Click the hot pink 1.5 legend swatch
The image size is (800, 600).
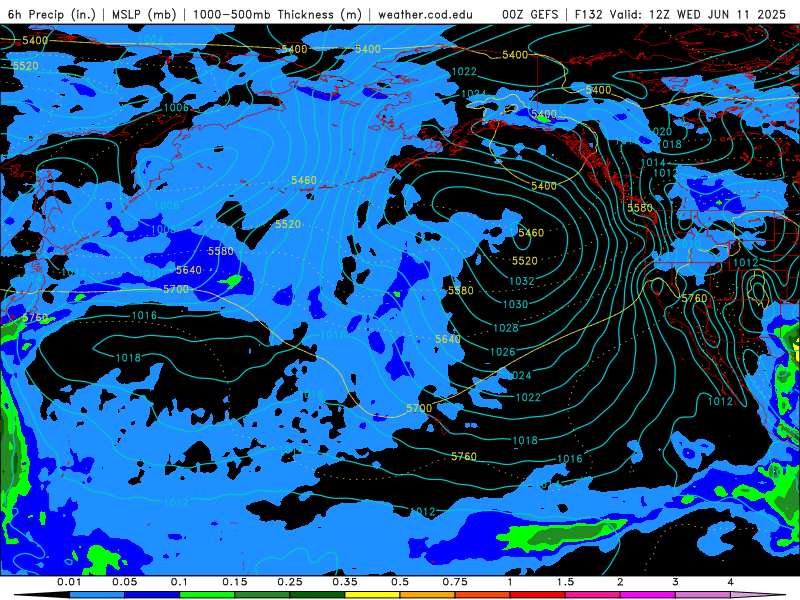(x=593, y=595)
